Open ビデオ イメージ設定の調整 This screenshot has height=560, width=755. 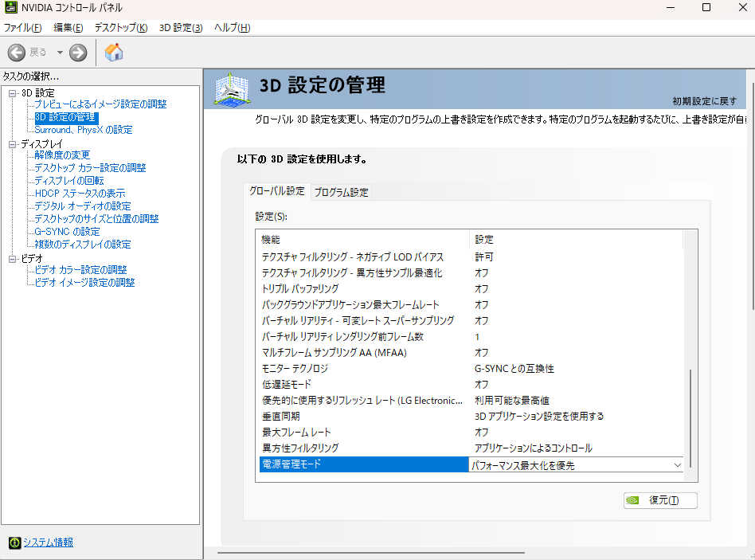84,283
